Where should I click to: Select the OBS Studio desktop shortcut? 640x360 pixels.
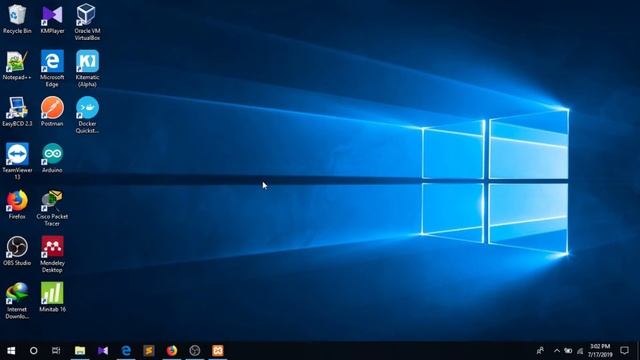(17, 251)
